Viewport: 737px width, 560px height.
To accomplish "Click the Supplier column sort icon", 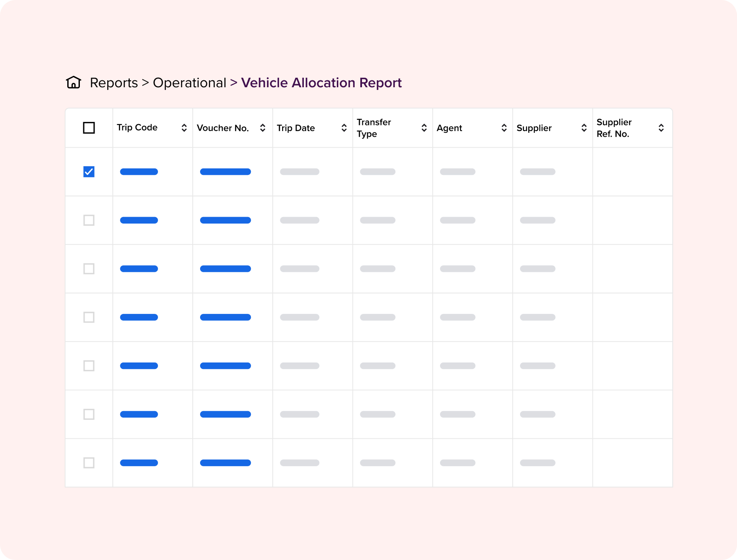I will pyautogui.click(x=584, y=128).
